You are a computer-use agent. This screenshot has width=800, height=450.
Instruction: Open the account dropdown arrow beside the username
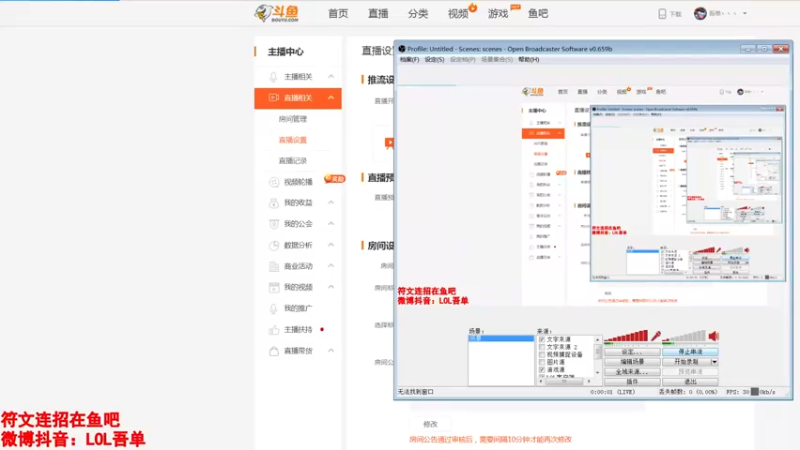[745, 13]
